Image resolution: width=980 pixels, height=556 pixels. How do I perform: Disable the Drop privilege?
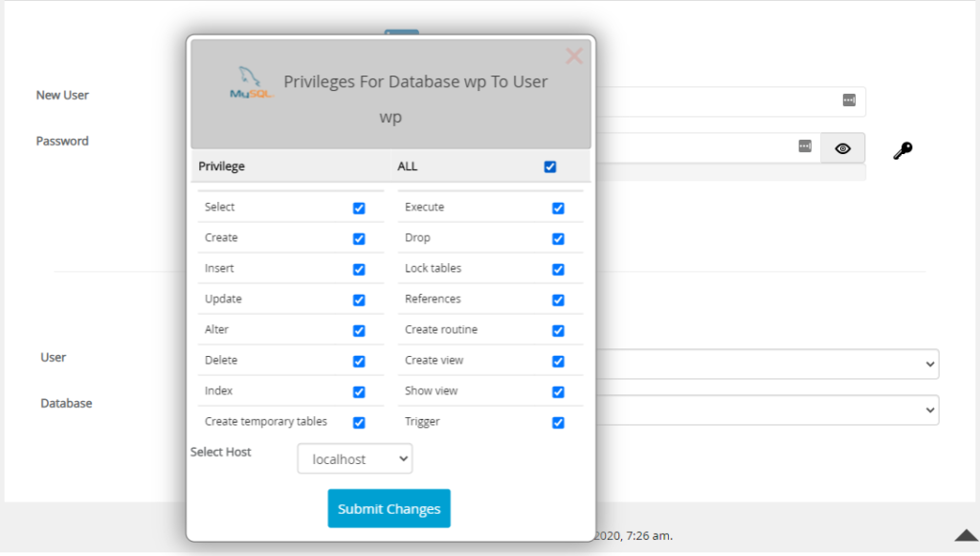tap(558, 238)
